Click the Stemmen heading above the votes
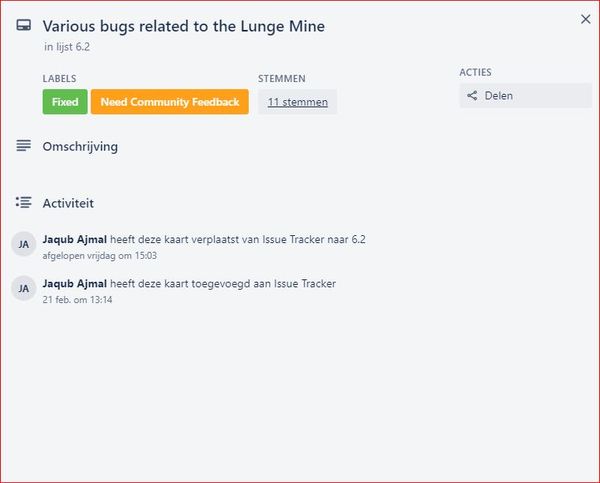Screen dimensions: 600x483 tap(282, 78)
